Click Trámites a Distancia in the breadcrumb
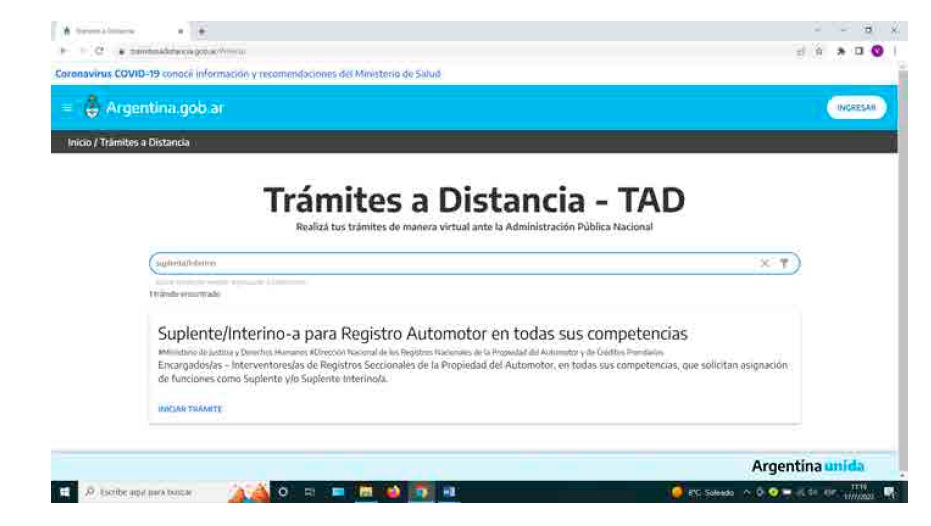 144,142
